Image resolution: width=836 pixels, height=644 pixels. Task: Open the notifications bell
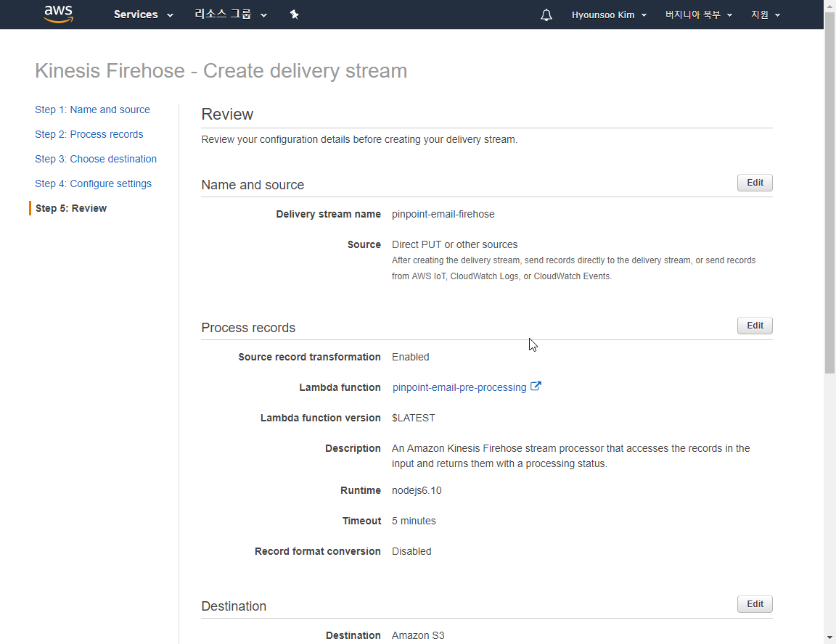pyautogui.click(x=546, y=15)
